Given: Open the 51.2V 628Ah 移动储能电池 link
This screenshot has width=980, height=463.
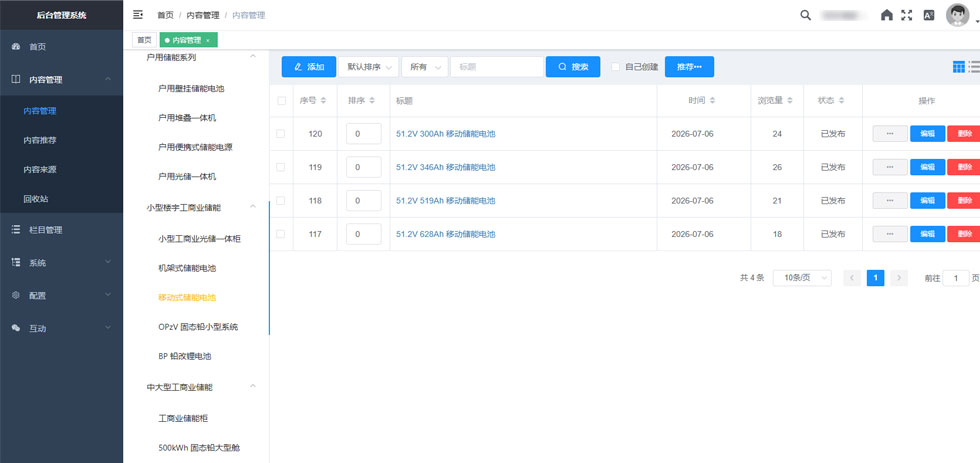Looking at the screenshot, I should 446,234.
